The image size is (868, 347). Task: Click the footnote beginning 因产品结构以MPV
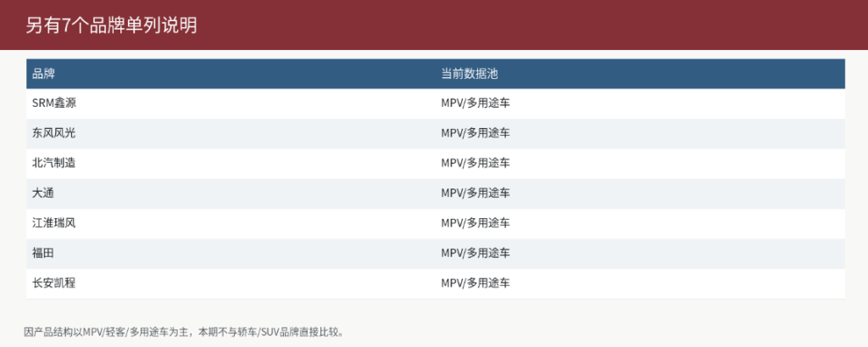click(186, 333)
